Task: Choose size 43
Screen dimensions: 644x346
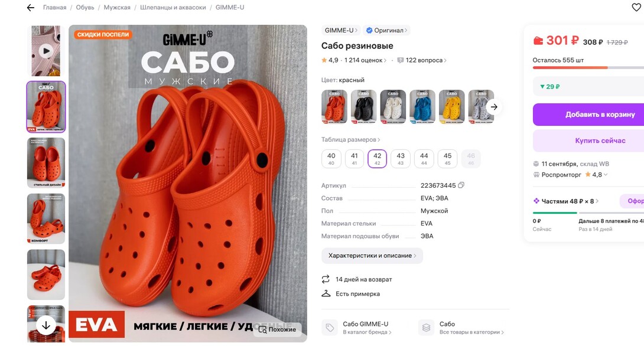Action: (401, 159)
